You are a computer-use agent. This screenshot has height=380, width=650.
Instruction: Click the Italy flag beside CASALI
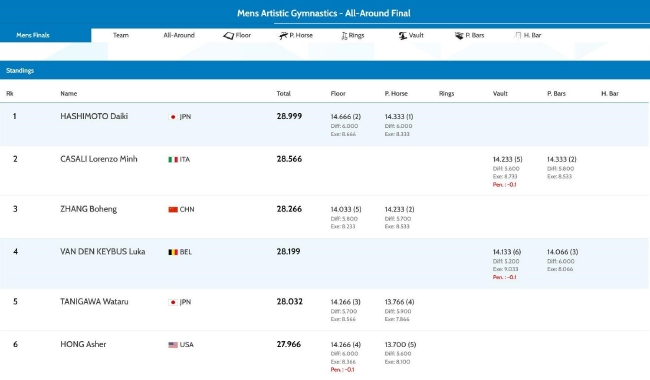173,160
